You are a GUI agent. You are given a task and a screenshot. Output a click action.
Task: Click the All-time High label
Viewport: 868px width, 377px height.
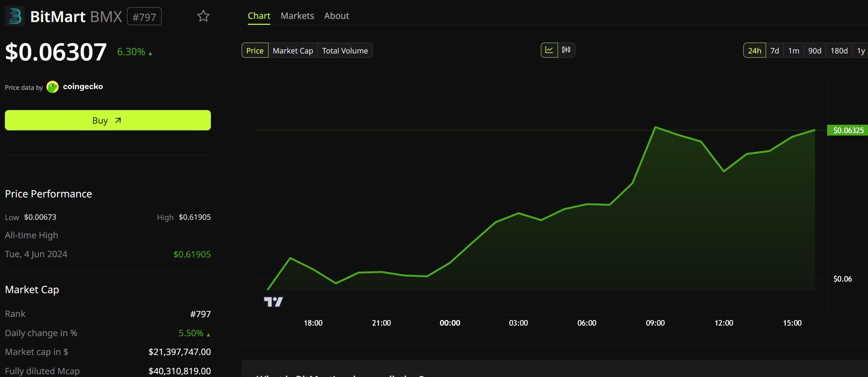click(31, 235)
